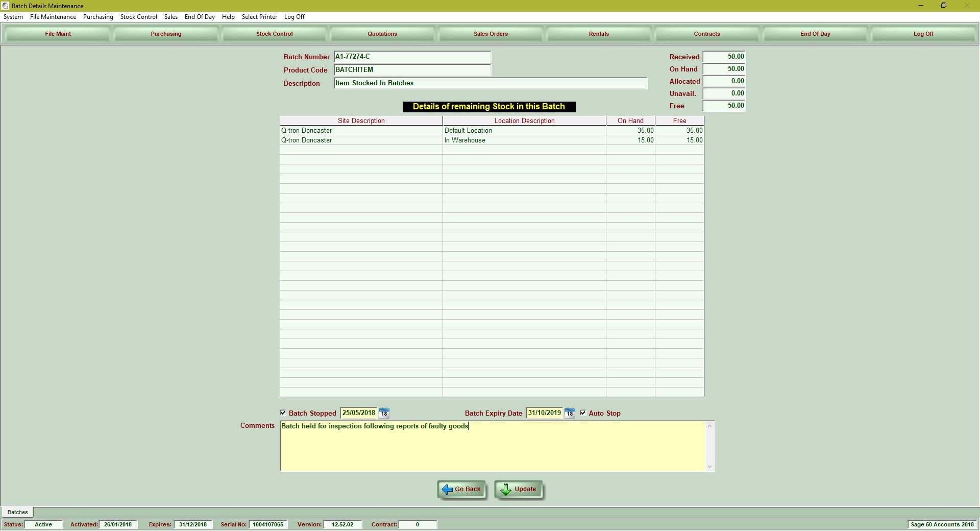Click the Received quantity field
Screen dimensions: 980x531
[x=724, y=57]
